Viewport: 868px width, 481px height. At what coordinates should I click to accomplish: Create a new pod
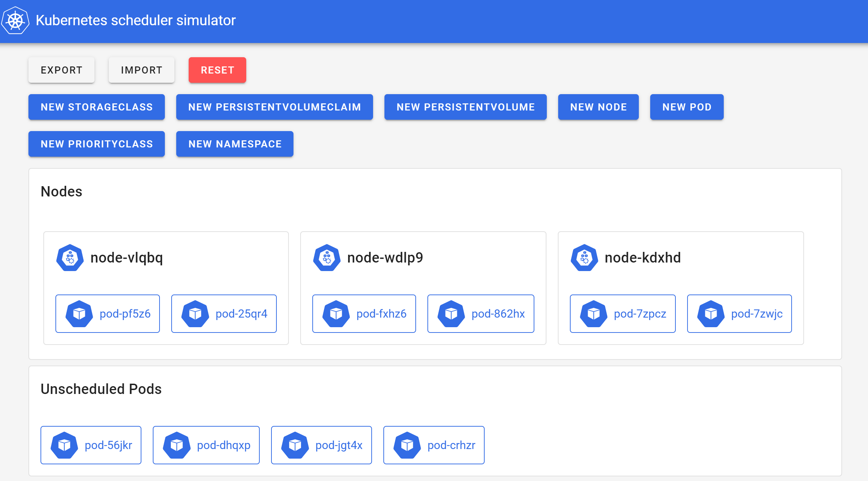coord(687,107)
